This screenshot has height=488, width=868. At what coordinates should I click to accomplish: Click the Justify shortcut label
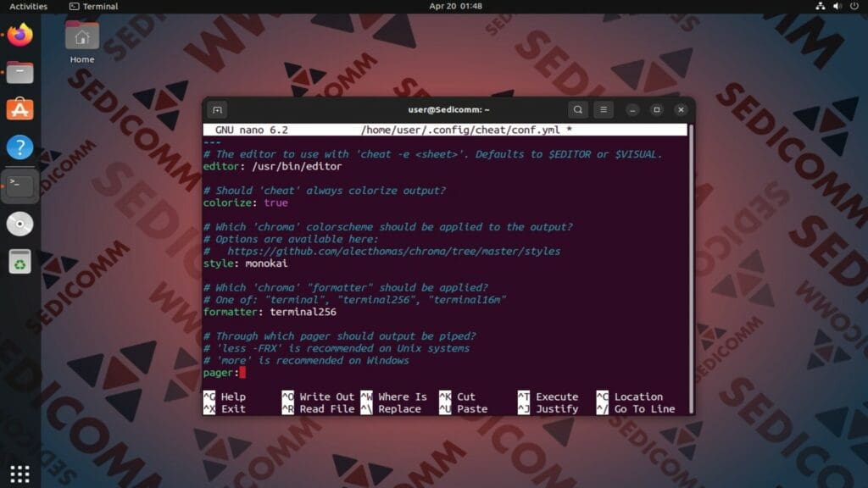[557, 409]
